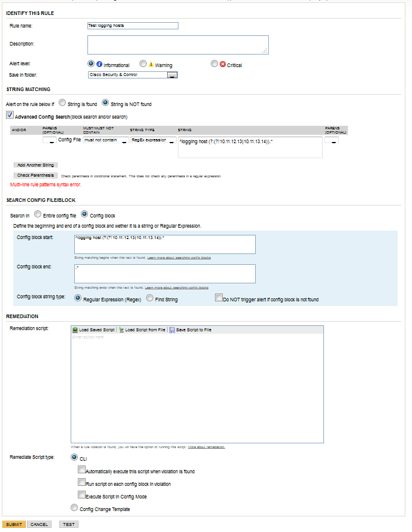Click the Description text area
Screen dimensions: 412x532
[178, 45]
